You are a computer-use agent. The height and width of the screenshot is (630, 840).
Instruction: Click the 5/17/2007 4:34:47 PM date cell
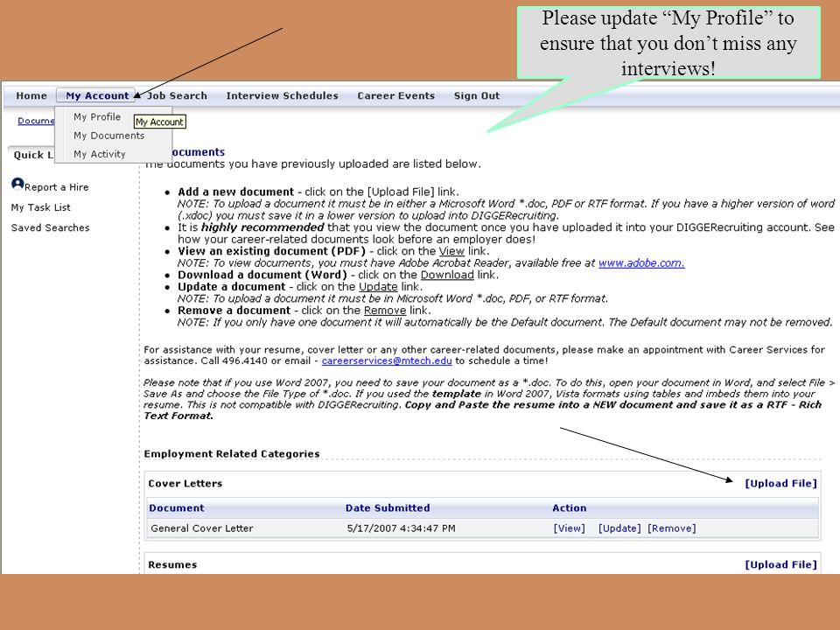point(402,528)
